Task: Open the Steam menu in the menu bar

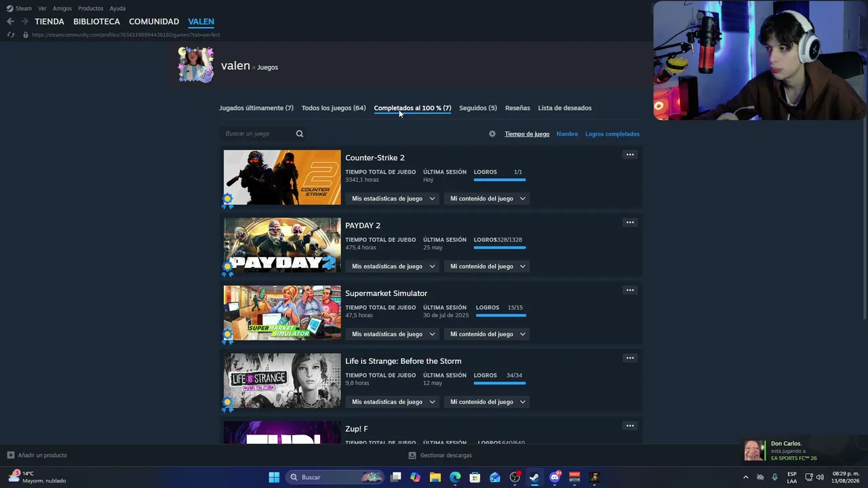Action: point(24,8)
